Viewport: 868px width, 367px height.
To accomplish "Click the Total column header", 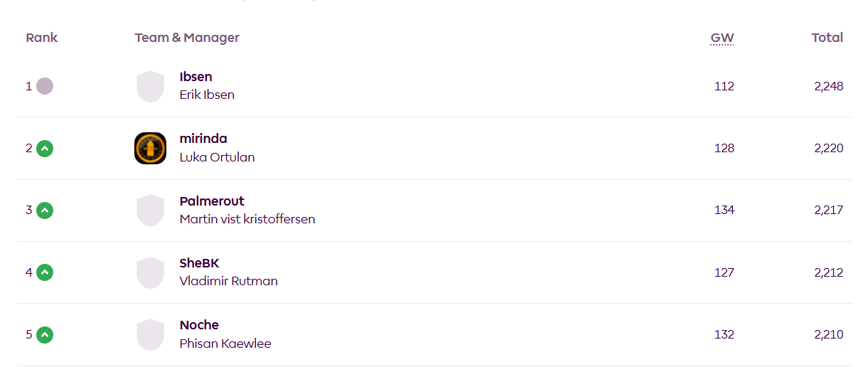I will (827, 38).
